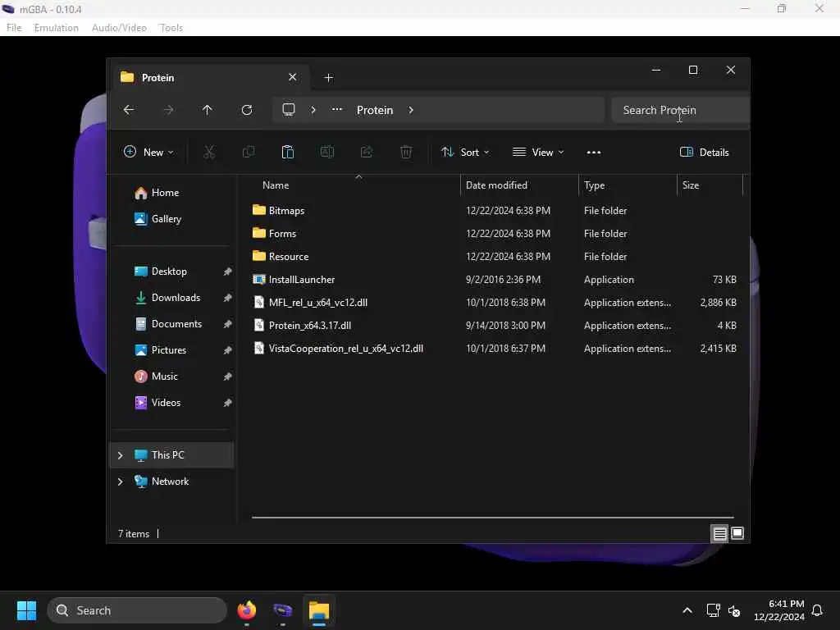Open the mGBA File menu
Viewport: 840px width, 630px height.
tap(14, 28)
